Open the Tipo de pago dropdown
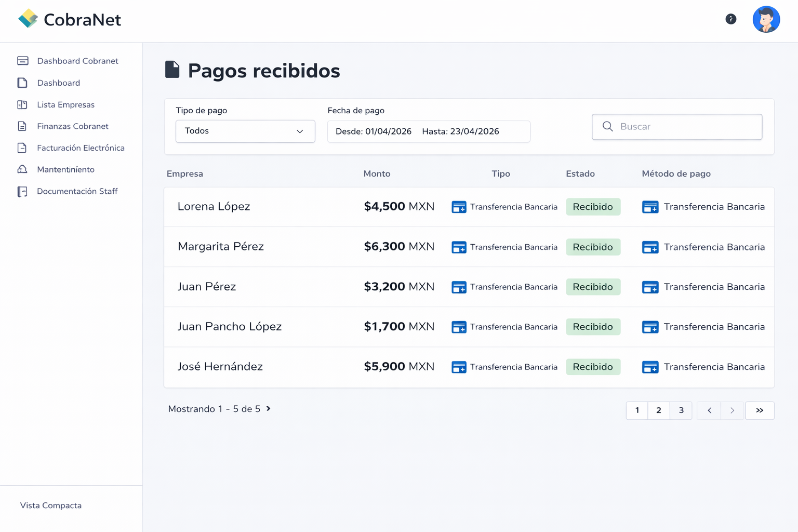The image size is (798, 532). (x=245, y=131)
